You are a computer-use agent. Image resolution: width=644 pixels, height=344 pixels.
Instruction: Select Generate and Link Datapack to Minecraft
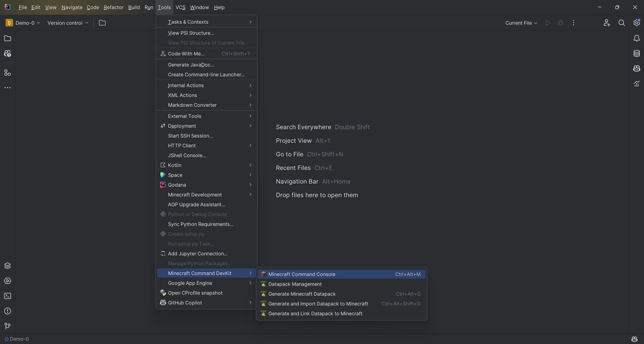(x=342, y=314)
